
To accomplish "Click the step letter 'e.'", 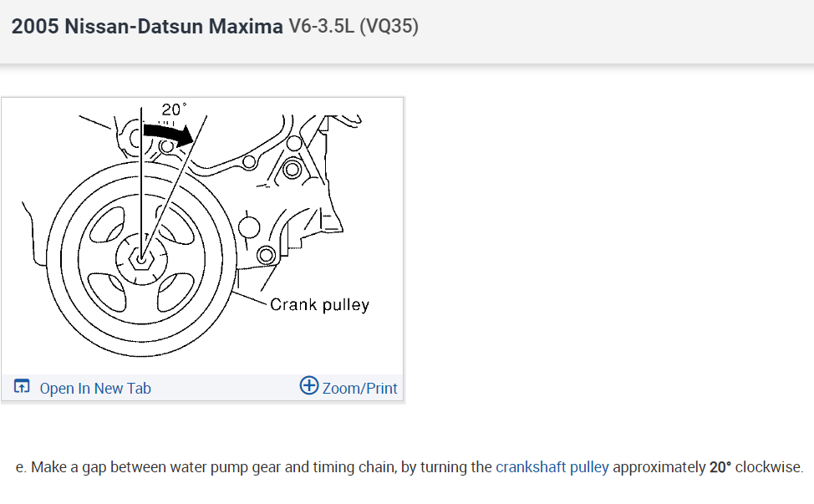I will [21, 467].
